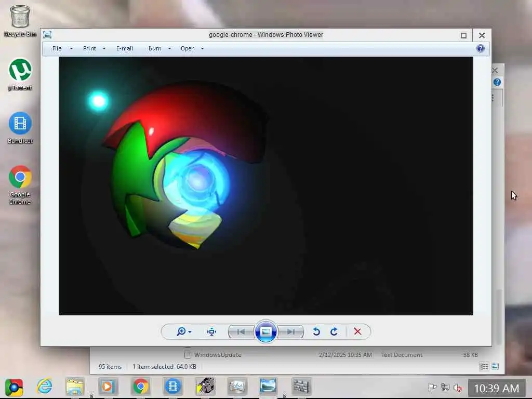Click the 10:39 AM clock
The width and height of the screenshot is (532, 399).
coord(496,388)
